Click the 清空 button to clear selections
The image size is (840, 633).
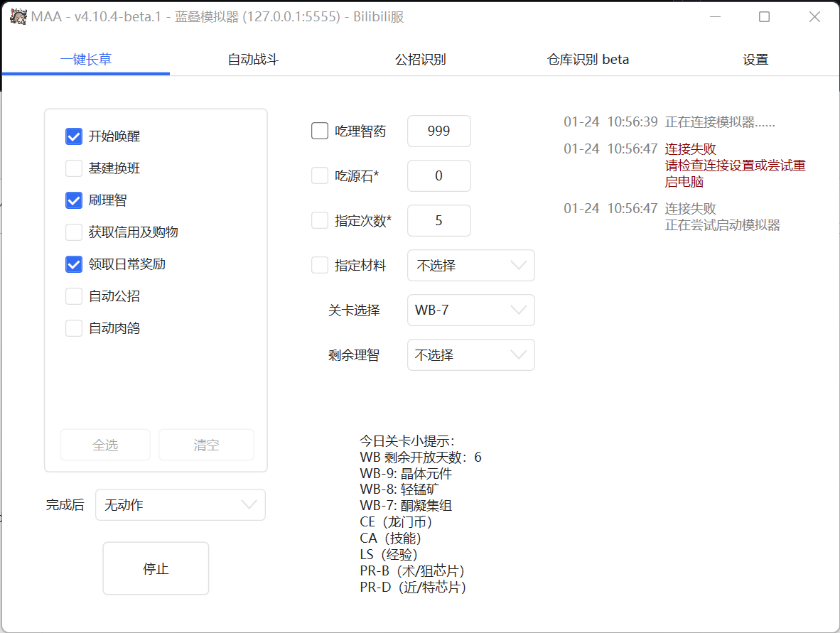click(x=206, y=445)
